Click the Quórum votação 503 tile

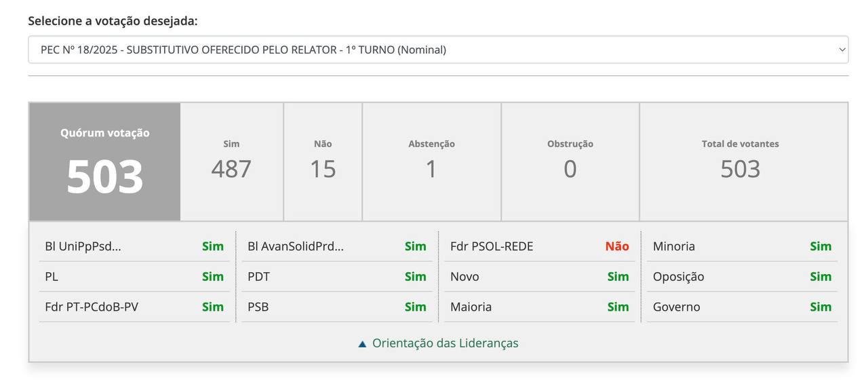[x=105, y=162]
